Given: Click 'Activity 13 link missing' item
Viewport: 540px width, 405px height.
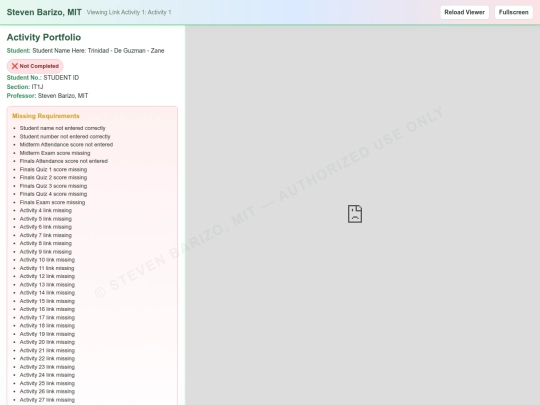Looking at the screenshot, I should (x=47, y=285).
